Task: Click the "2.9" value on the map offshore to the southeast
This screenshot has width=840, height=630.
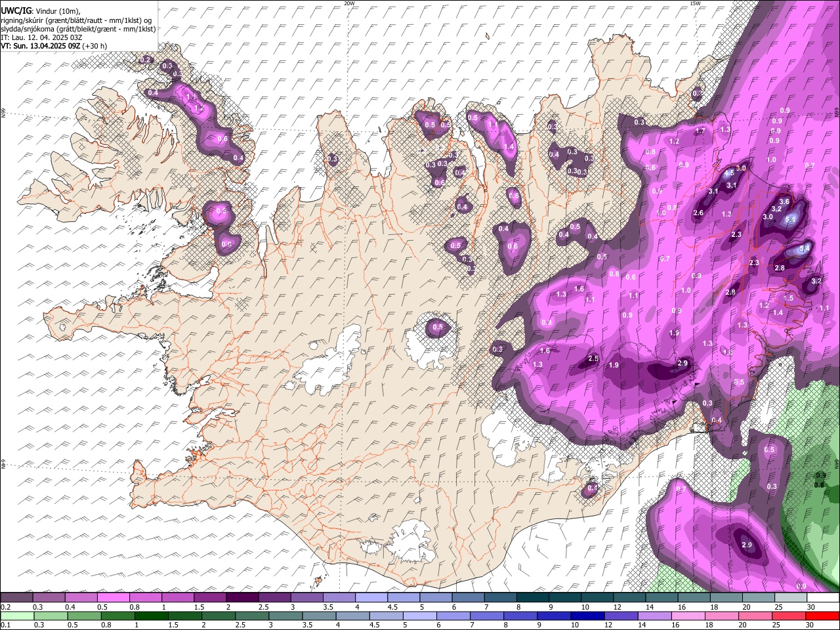Action: point(746,545)
